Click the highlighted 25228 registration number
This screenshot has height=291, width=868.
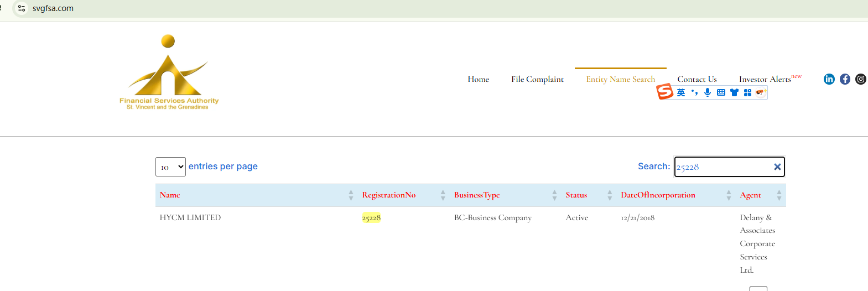point(371,217)
